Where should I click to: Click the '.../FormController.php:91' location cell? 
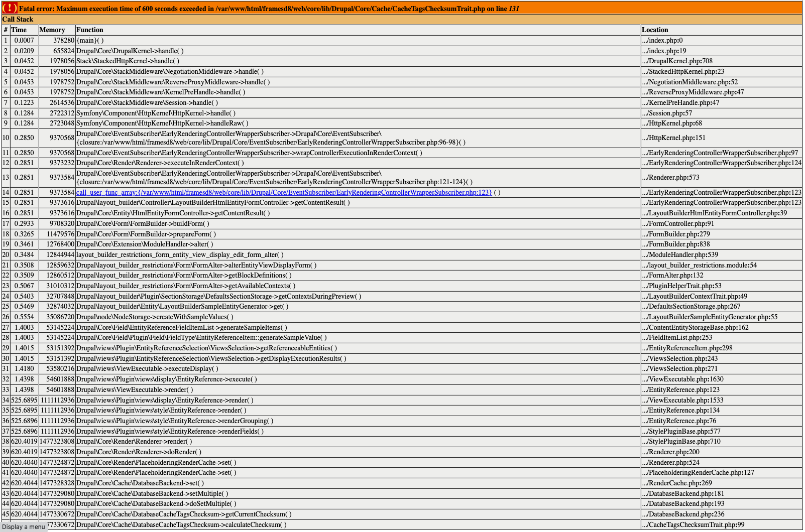(x=722, y=224)
